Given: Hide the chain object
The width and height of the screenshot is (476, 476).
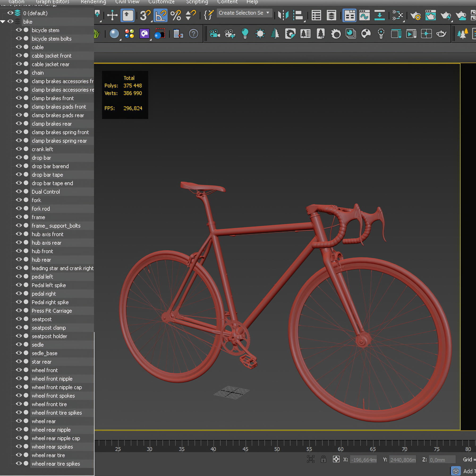Looking at the screenshot, I should tap(19, 72).
